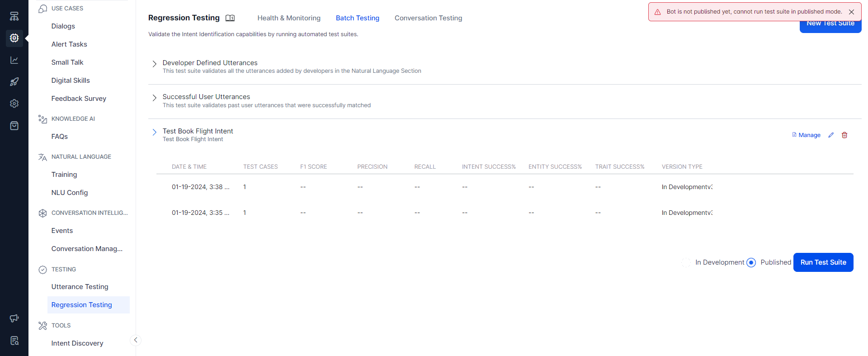Switch to Conversation Testing tab
The height and width of the screenshot is (356, 868).
click(428, 18)
